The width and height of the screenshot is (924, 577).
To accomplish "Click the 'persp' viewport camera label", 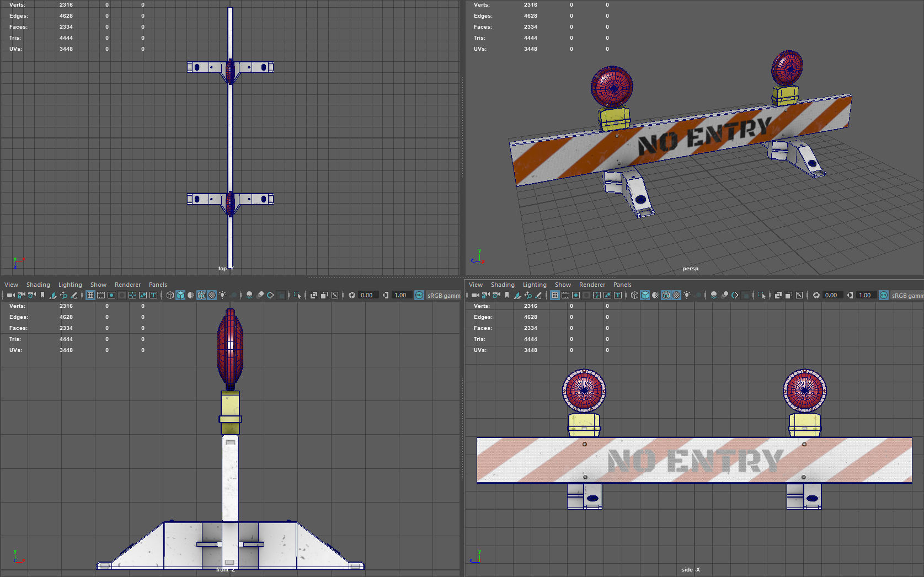I will [x=690, y=269].
